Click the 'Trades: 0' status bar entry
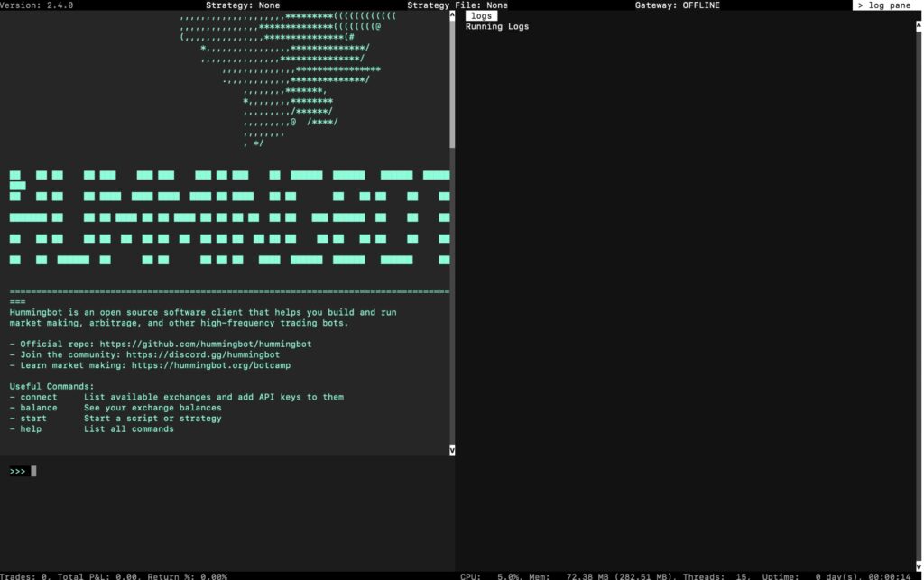 coord(23,576)
